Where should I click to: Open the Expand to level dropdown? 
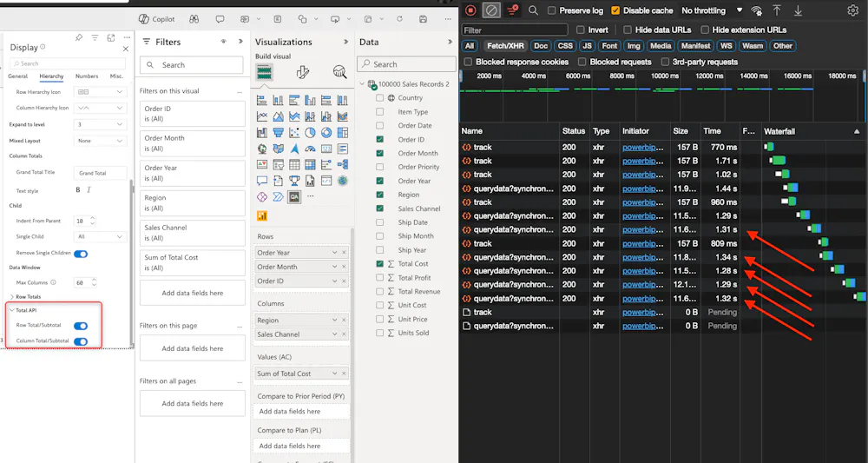[x=100, y=124]
